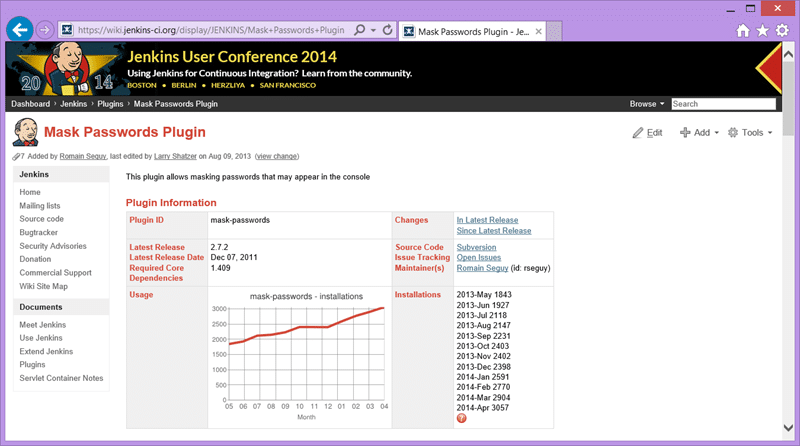Click the site favicon in address bar
The width and height of the screenshot is (800, 446).
coord(67,30)
